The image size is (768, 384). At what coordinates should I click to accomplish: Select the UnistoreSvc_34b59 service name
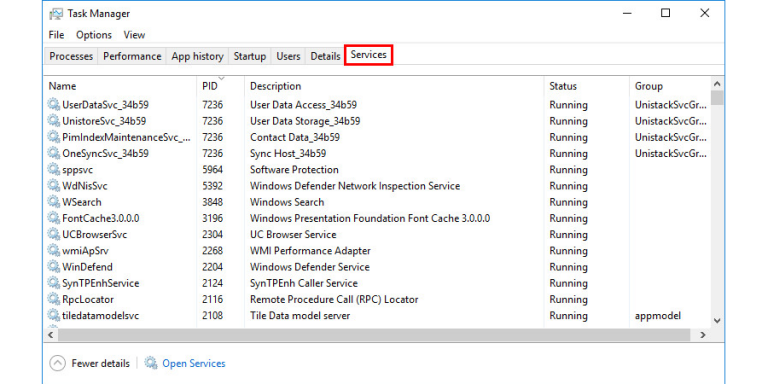click(104, 120)
